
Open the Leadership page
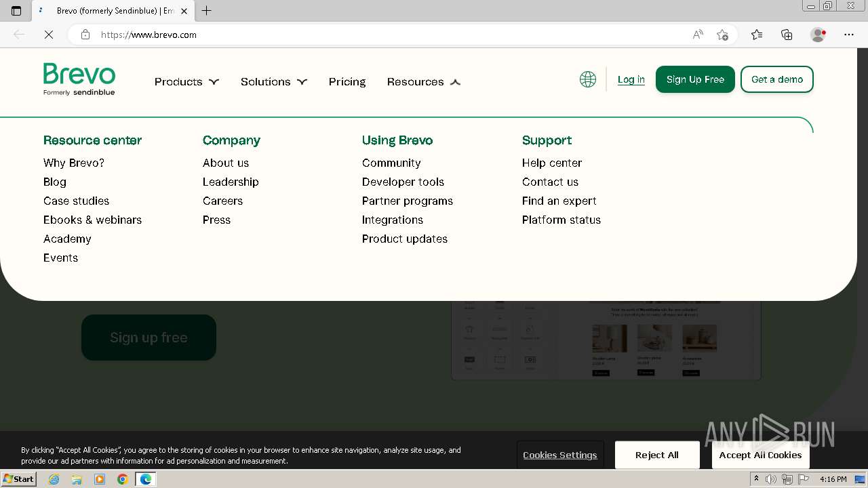(231, 182)
